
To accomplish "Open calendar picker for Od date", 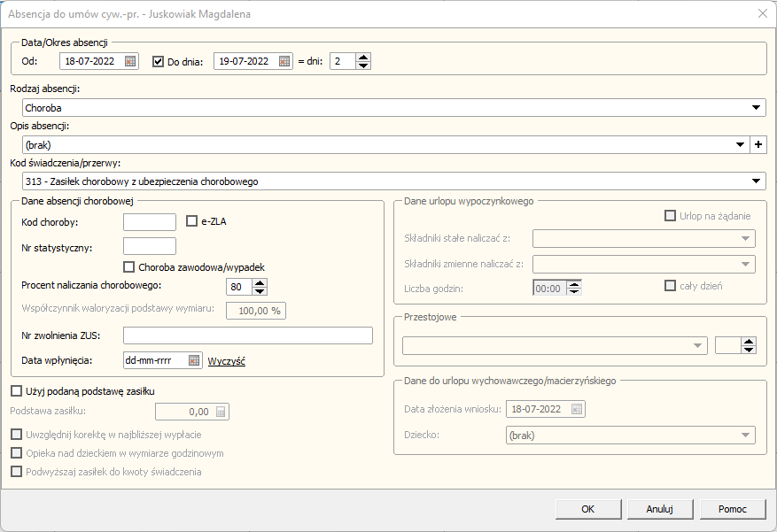I will (130, 61).
